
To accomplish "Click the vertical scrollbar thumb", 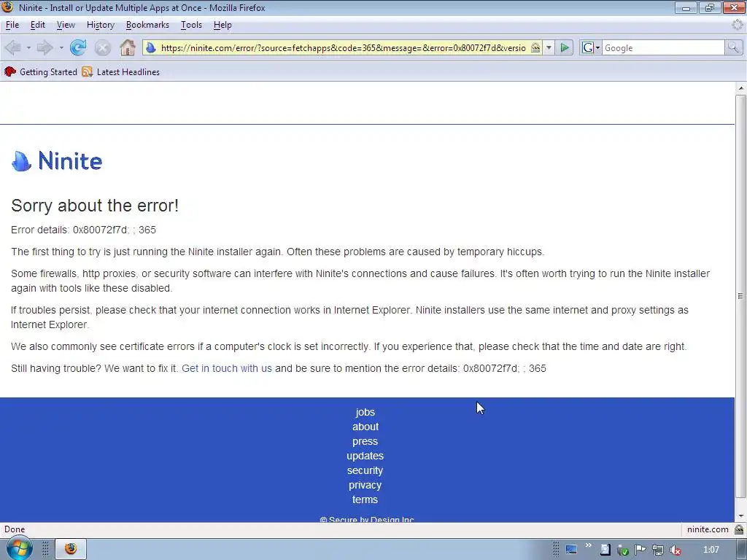I will (740, 296).
